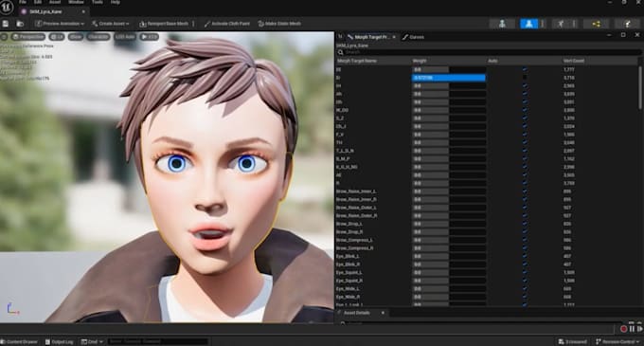Close the Asset Details tab
The width and height of the screenshot is (644, 346).
click(x=383, y=313)
